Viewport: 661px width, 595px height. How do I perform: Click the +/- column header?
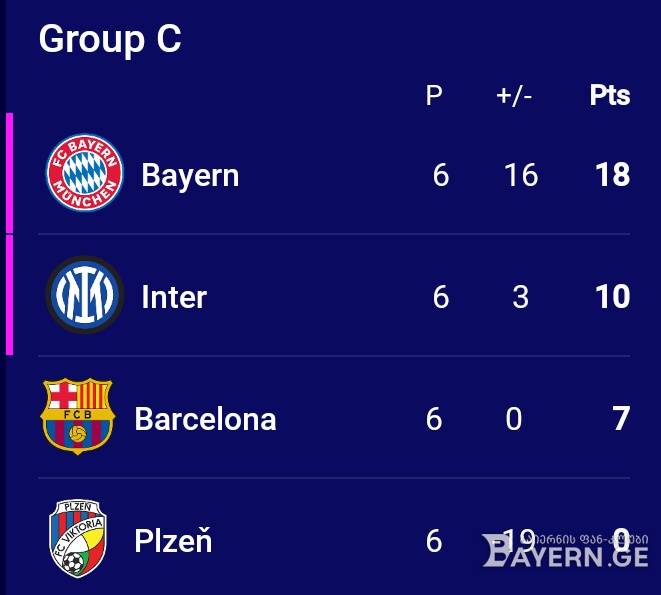(x=514, y=96)
